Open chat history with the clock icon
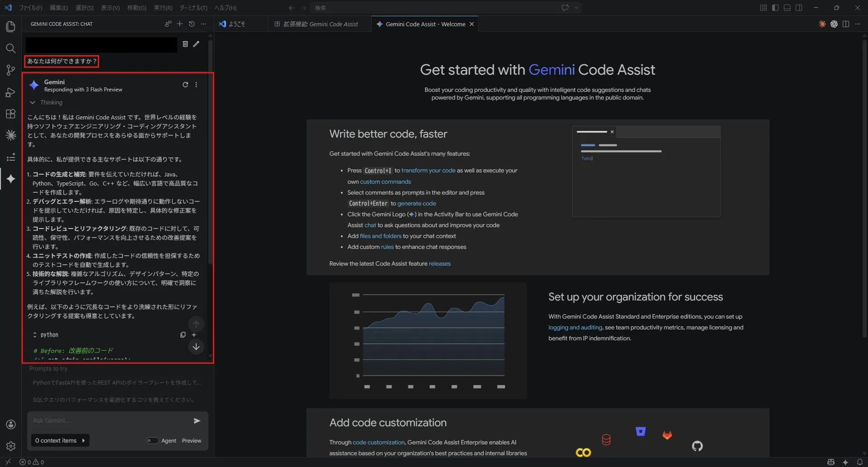Image resolution: width=868 pixels, height=467 pixels. pos(192,24)
